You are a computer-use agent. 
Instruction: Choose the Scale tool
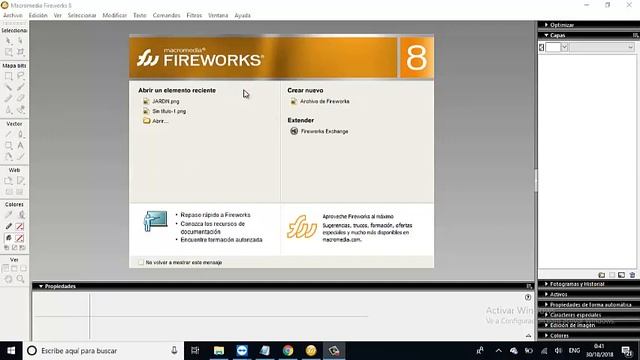(9, 52)
